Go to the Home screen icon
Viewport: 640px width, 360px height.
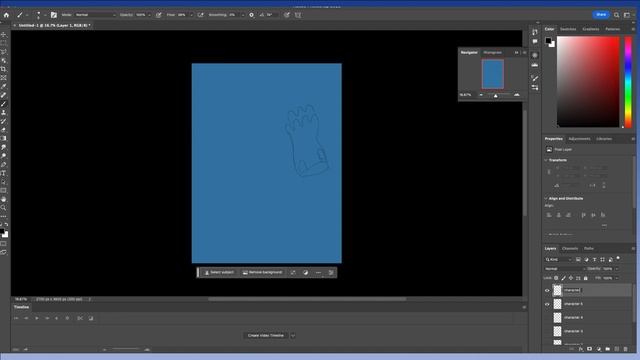point(6,15)
